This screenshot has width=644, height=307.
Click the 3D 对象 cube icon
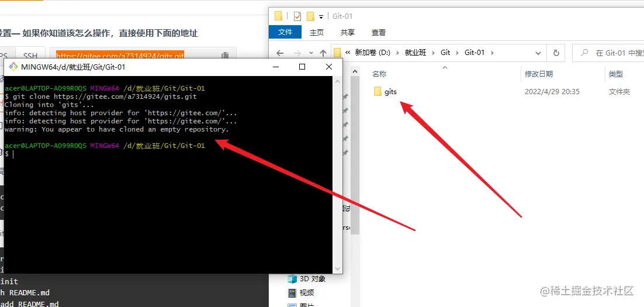click(292, 279)
